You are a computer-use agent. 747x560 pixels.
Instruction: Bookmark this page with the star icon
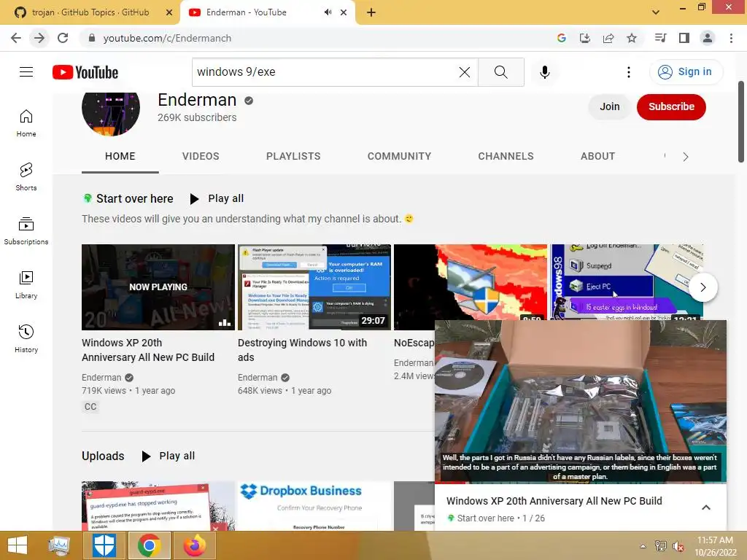632,38
